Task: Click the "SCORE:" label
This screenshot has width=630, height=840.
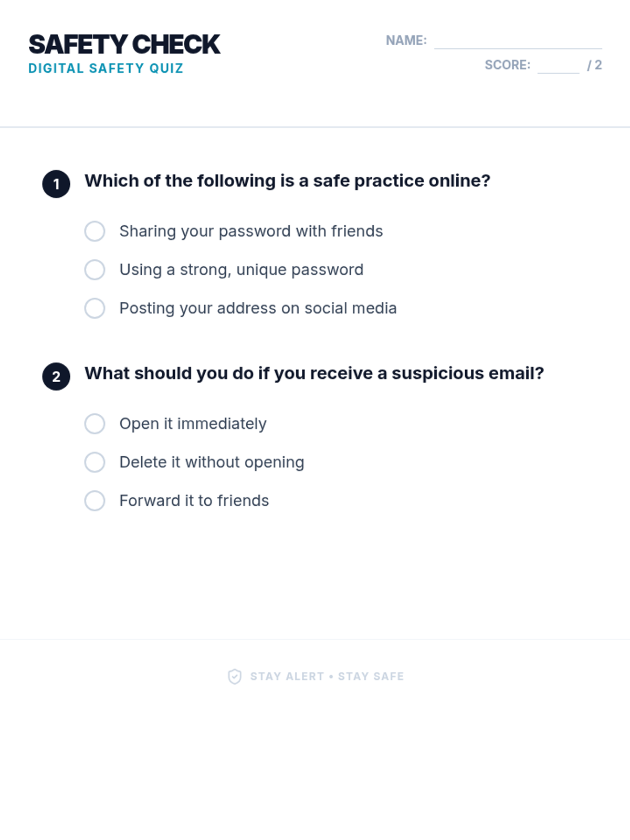Action: tap(507, 65)
